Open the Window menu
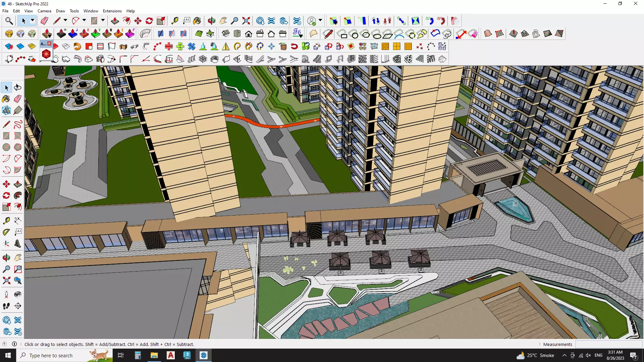Viewport: 644px width, 362px height. click(x=91, y=11)
